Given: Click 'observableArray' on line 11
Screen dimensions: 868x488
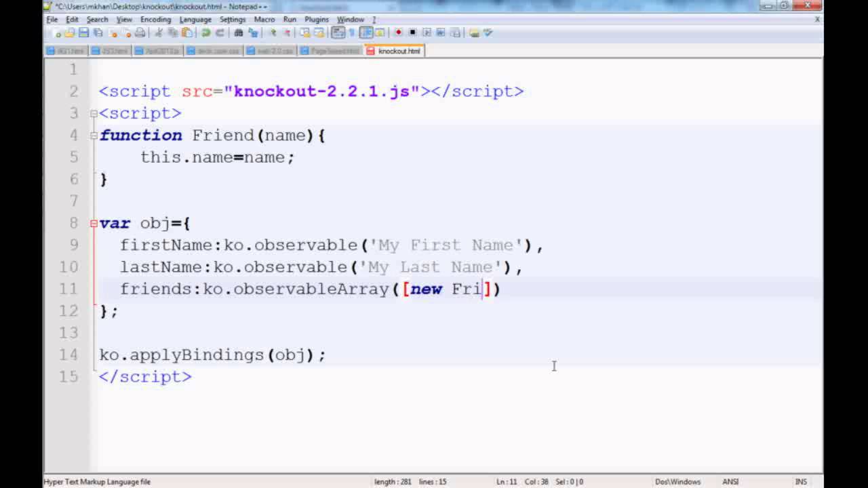Looking at the screenshot, I should click(312, 289).
